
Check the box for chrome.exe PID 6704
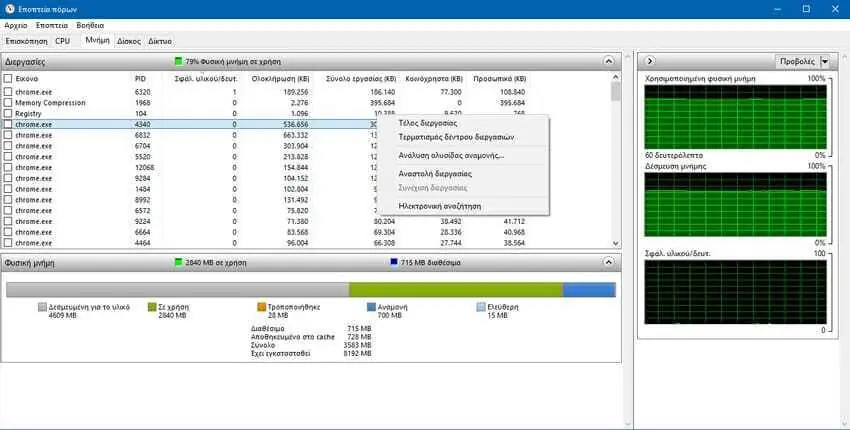click(x=8, y=146)
